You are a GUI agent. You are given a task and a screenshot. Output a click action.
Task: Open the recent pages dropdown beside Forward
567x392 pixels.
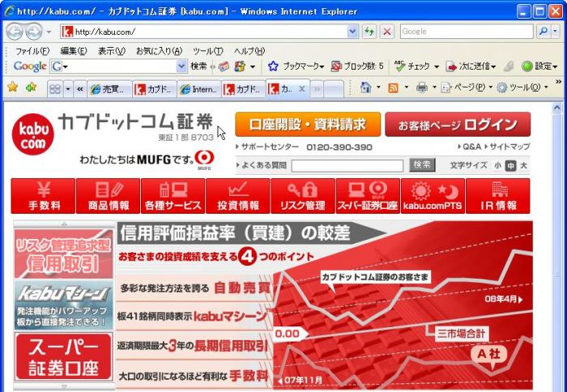tap(49, 32)
